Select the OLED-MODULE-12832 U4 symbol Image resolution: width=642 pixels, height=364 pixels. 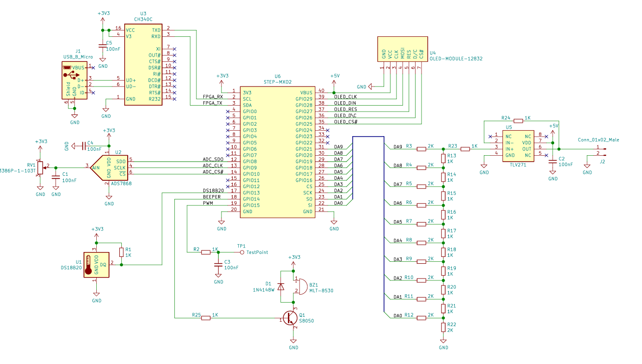(x=402, y=48)
